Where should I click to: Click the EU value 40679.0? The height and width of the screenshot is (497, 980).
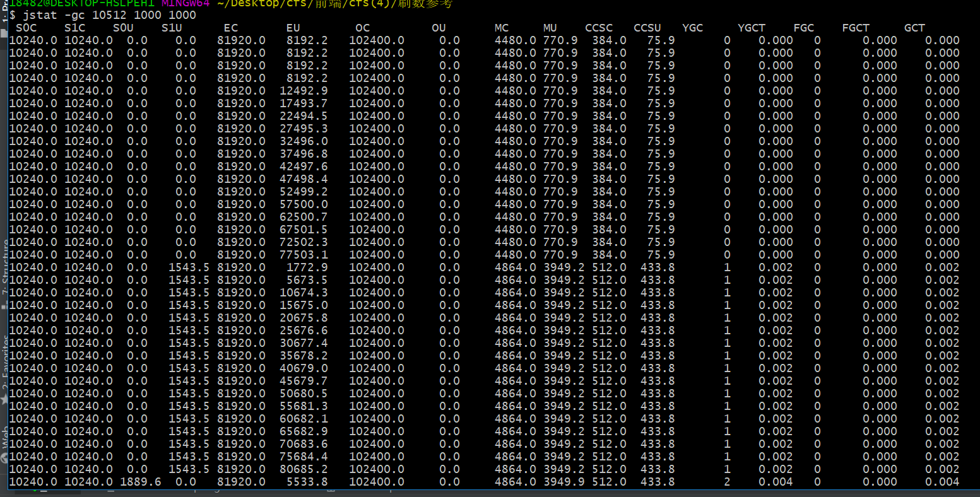click(x=304, y=368)
